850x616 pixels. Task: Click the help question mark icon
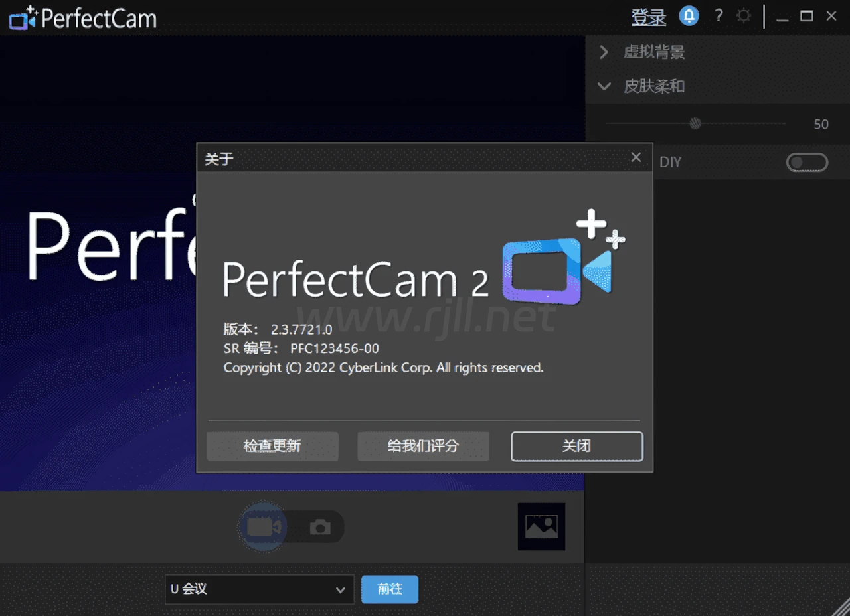(x=718, y=16)
